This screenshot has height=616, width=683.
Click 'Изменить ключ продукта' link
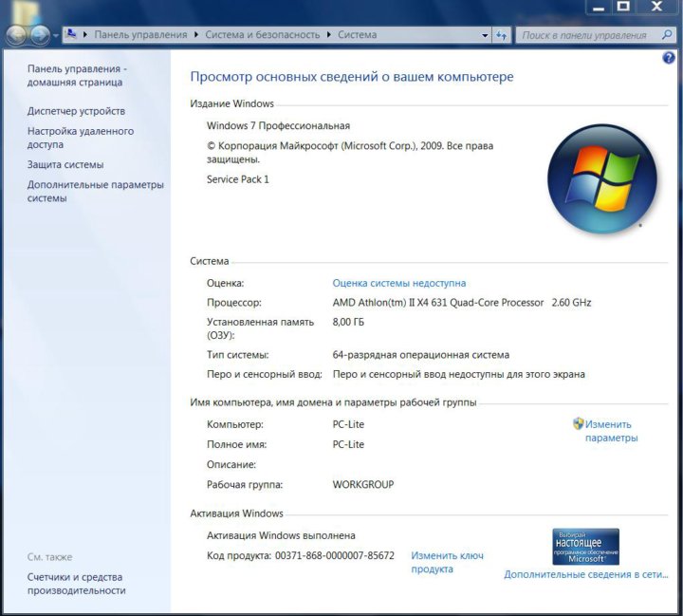[x=448, y=563]
